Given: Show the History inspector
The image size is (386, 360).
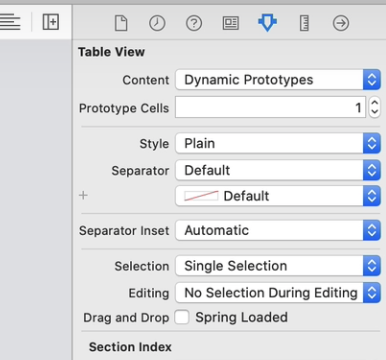Looking at the screenshot, I should point(157,23).
